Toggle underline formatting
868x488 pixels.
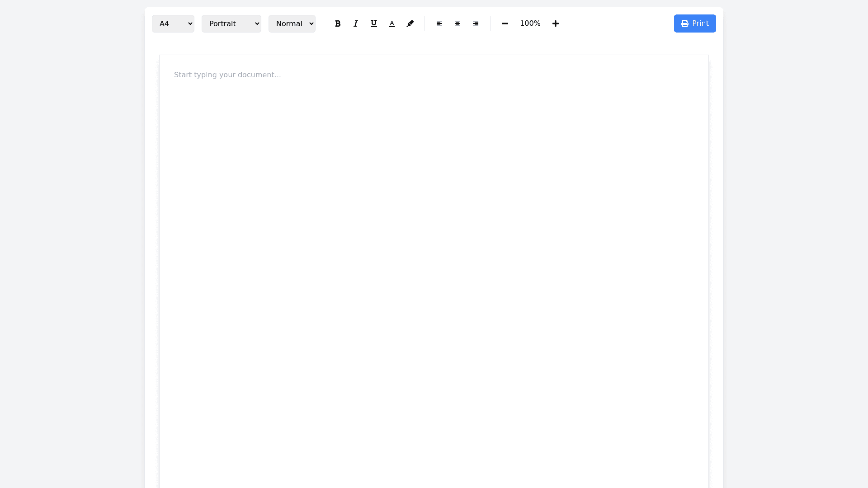[x=374, y=23]
